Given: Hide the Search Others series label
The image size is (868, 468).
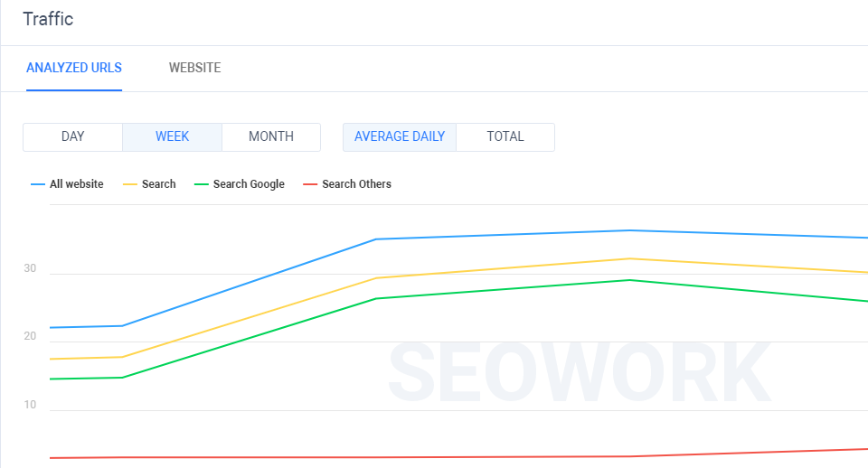Looking at the screenshot, I should tap(356, 184).
